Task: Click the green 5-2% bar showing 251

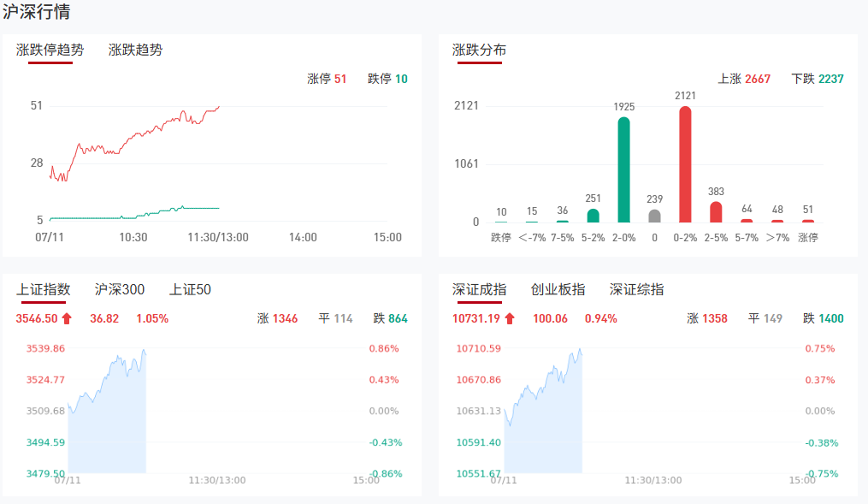Action: (x=593, y=215)
